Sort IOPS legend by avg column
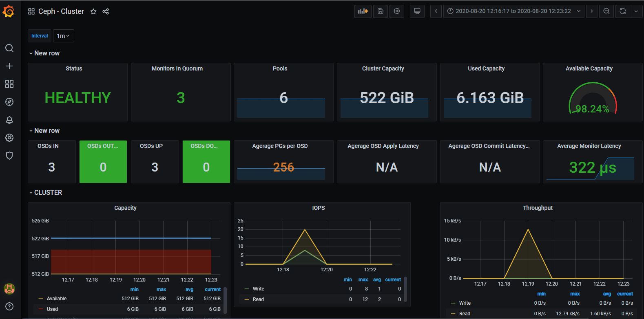The image size is (644, 319). click(377, 279)
